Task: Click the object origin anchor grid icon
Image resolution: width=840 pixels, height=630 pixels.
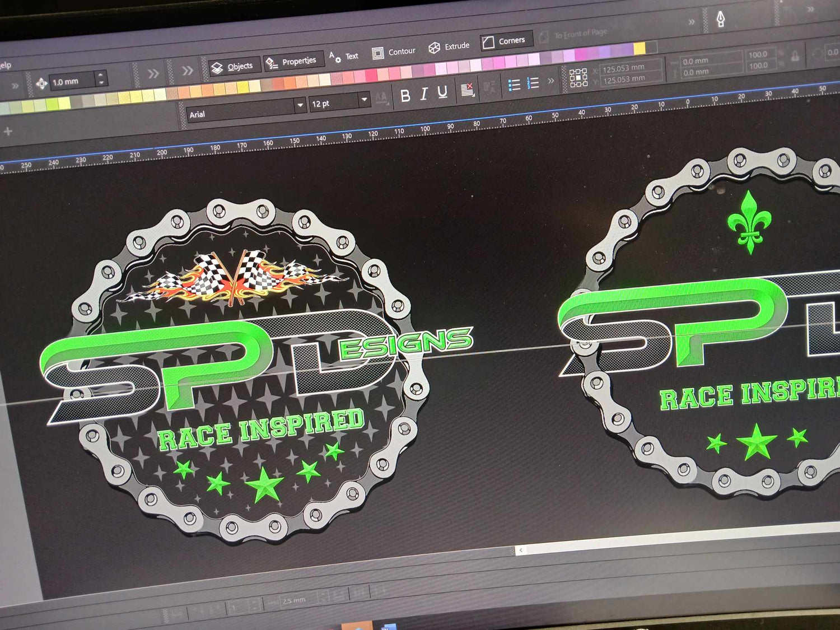Action: pos(578,78)
